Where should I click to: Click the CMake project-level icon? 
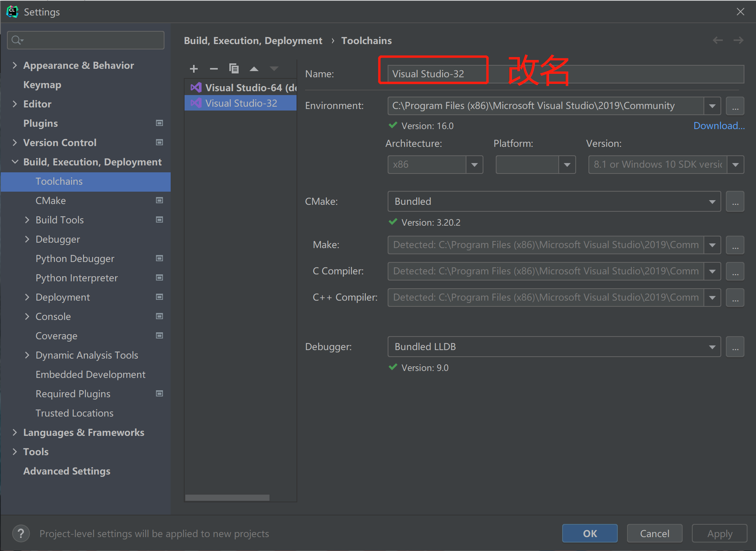click(159, 200)
